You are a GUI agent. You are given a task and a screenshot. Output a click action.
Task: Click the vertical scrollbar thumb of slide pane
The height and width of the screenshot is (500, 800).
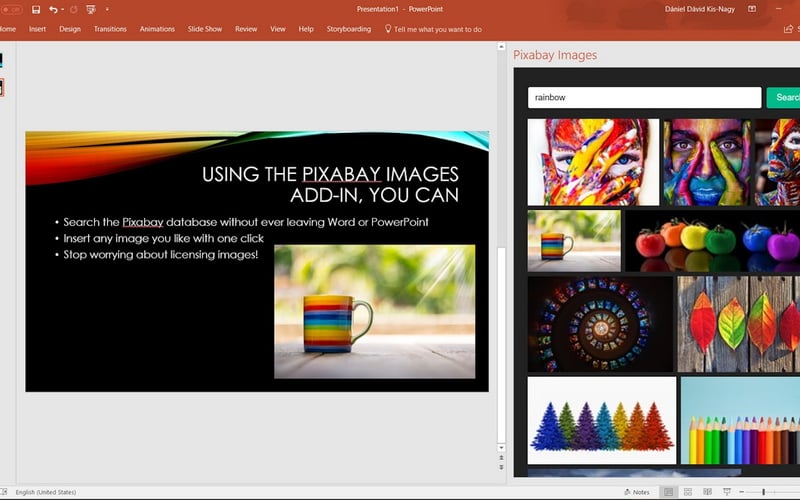point(501,345)
